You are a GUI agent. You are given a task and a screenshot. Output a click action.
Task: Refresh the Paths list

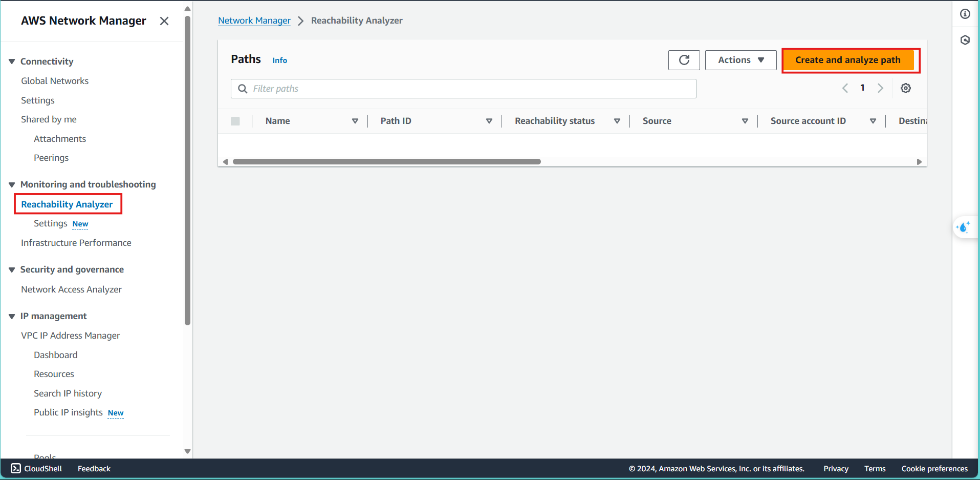pyautogui.click(x=684, y=60)
